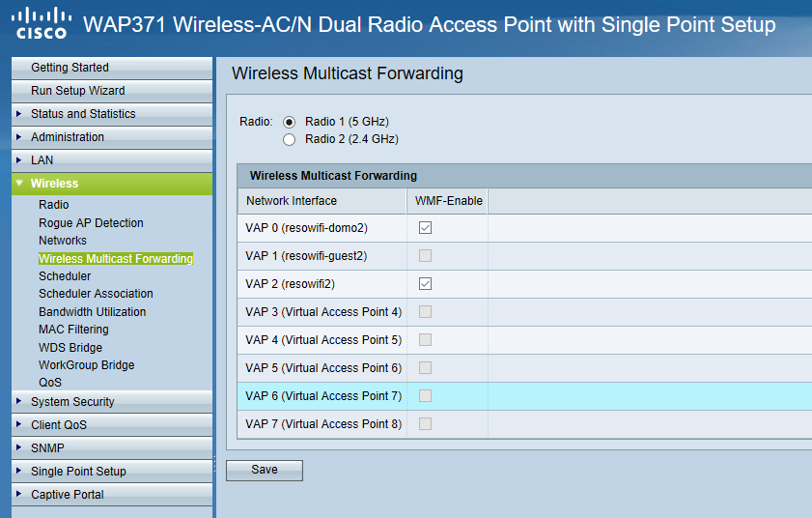Expand the LAN section arrow
The height and width of the screenshot is (518, 812).
tap(19, 160)
